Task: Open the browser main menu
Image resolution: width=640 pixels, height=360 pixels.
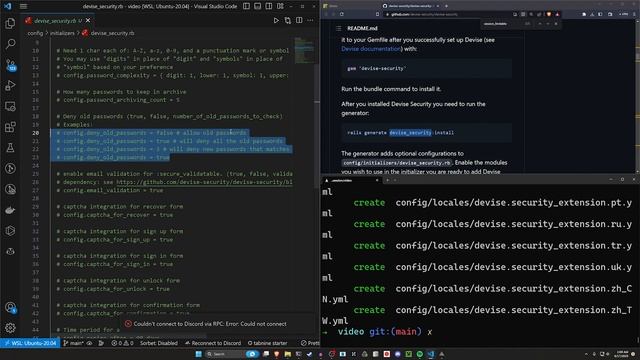Action: (x=634, y=14)
